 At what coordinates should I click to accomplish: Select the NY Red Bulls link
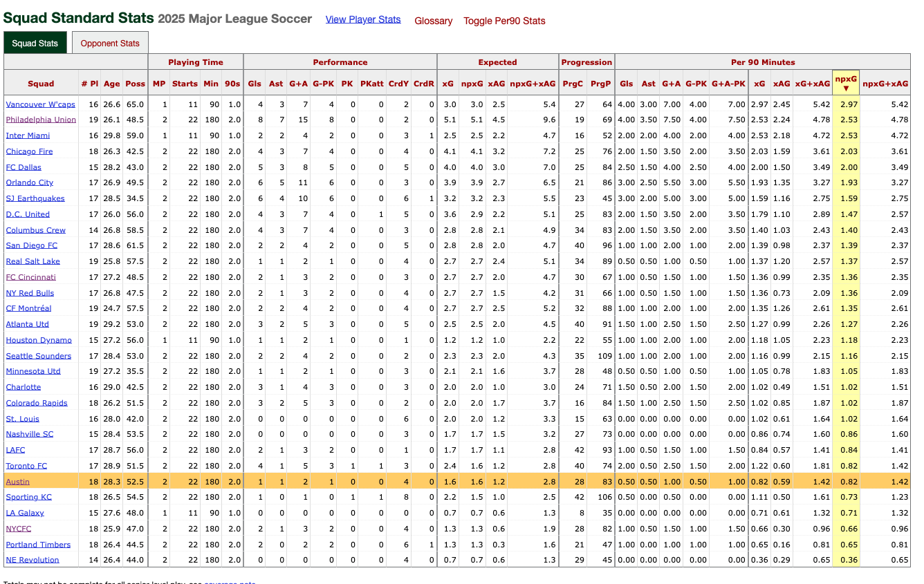[30, 293]
